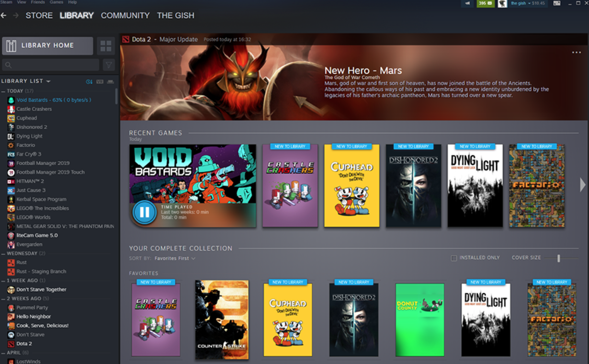Open Cuphead cover in Favorites
Image resolution: width=589 pixels, height=364 pixels.
coord(288,319)
